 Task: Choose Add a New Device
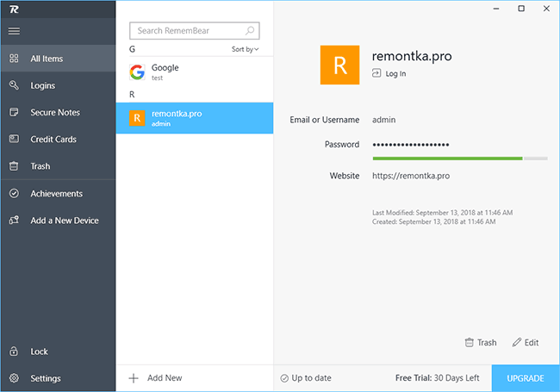click(x=58, y=221)
